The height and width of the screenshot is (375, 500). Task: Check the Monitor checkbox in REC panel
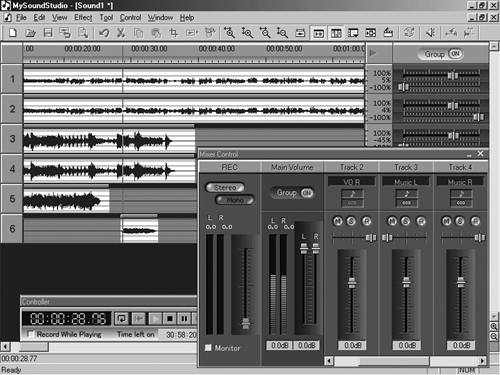tap(208, 348)
